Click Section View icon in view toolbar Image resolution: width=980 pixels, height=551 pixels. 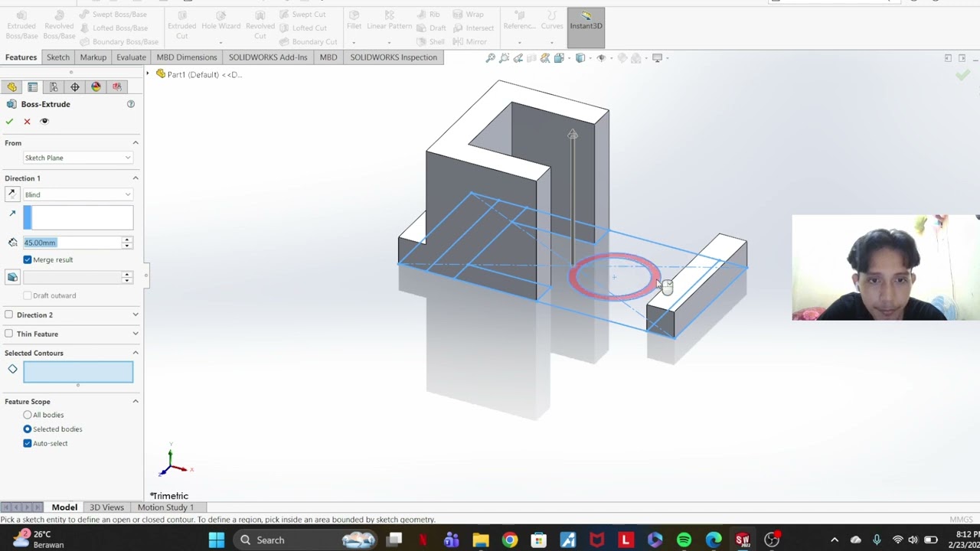coord(531,58)
